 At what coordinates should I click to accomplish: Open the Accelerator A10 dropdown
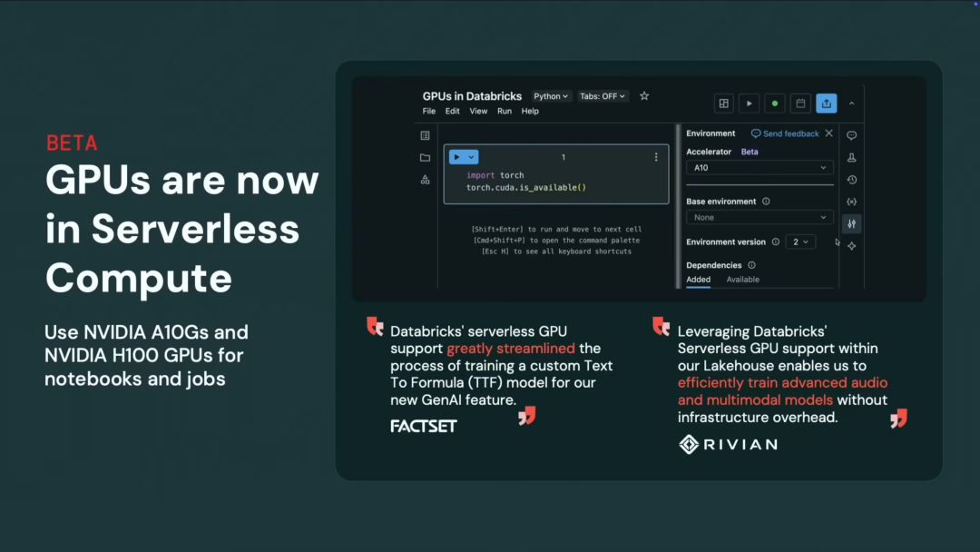(759, 168)
